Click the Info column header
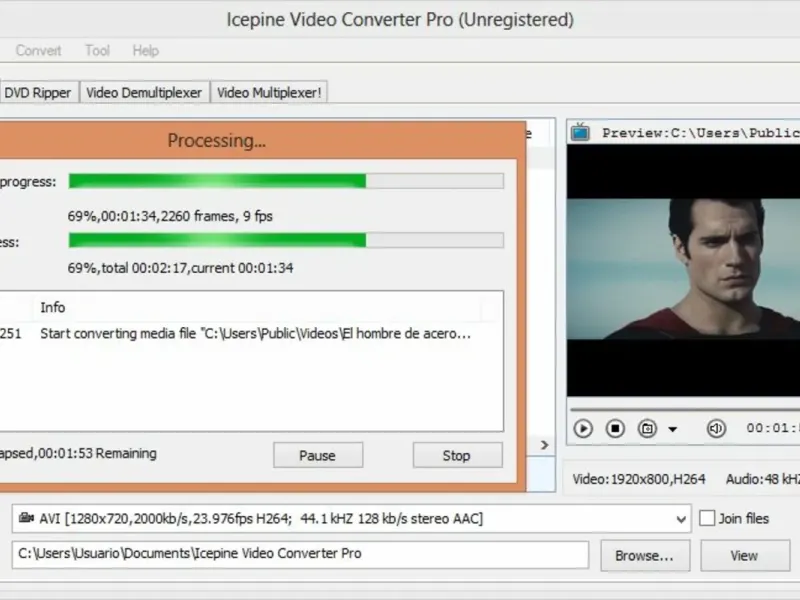The image size is (800, 600). (53, 308)
